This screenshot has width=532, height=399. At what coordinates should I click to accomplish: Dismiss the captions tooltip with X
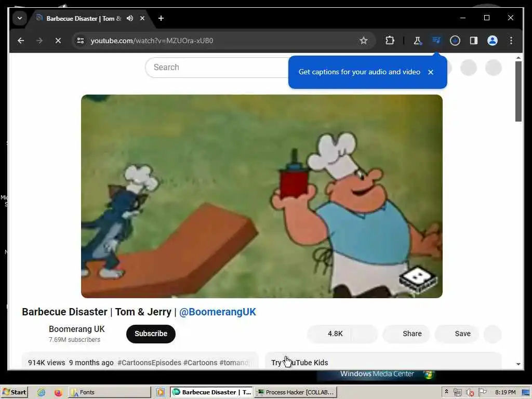pos(431,72)
